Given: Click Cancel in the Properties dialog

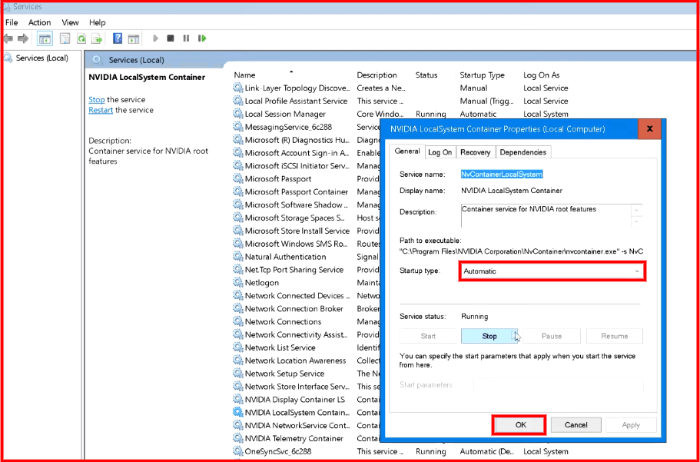Looking at the screenshot, I should point(576,425).
